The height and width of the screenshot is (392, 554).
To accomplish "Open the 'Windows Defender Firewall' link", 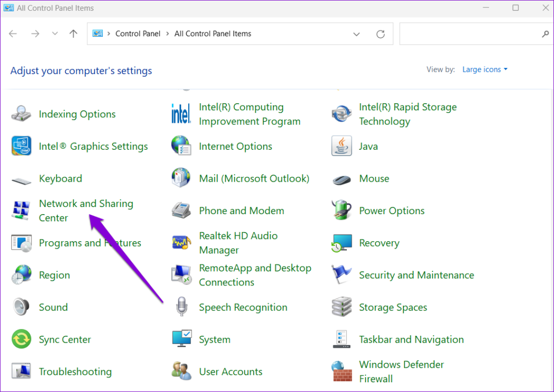I will (401, 371).
